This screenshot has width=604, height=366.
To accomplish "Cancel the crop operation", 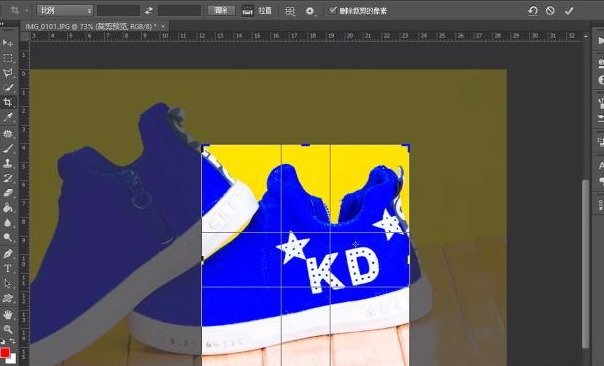I will [x=550, y=11].
